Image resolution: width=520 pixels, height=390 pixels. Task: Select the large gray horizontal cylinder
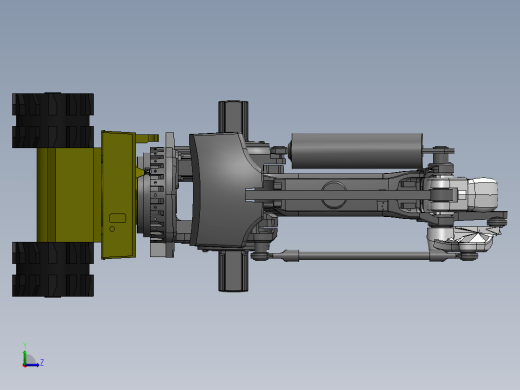click(x=357, y=151)
